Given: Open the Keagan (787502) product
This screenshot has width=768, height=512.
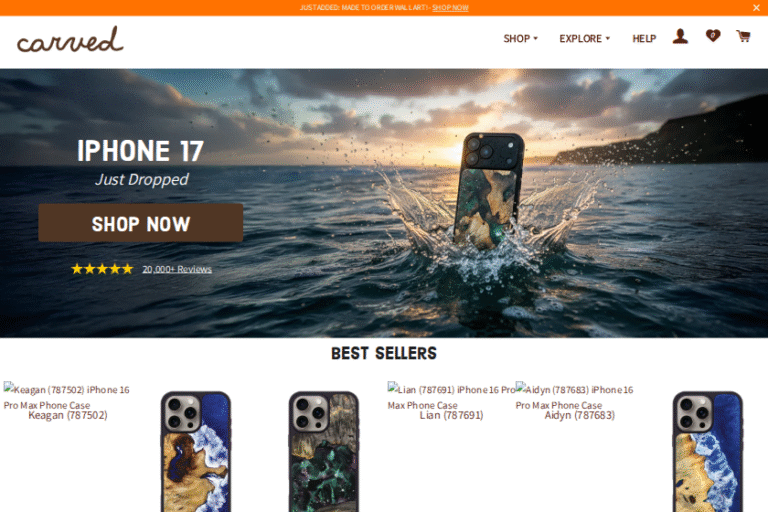Looking at the screenshot, I should [68, 415].
